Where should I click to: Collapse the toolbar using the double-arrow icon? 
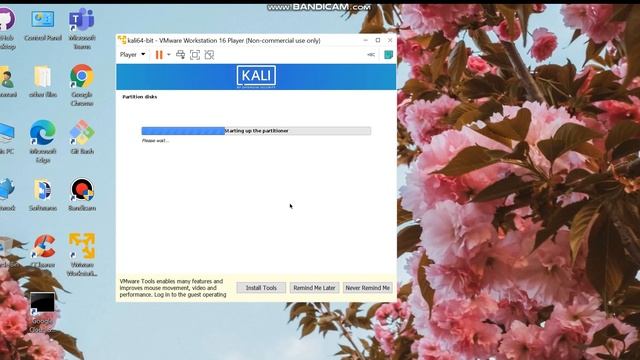pos(371,55)
